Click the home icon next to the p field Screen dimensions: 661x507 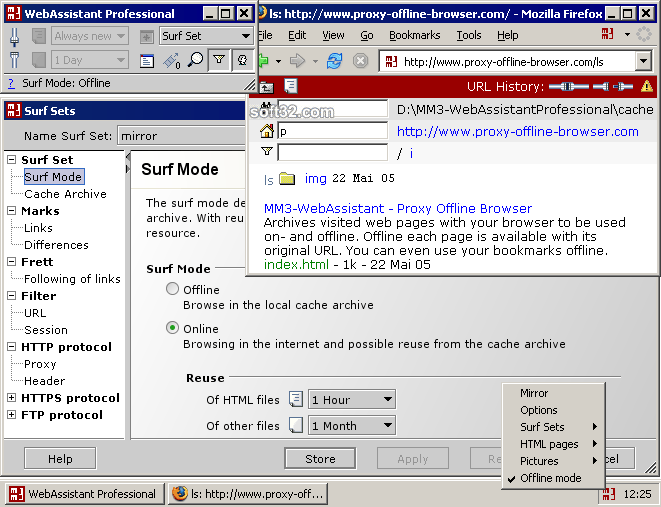(x=266, y=131)
